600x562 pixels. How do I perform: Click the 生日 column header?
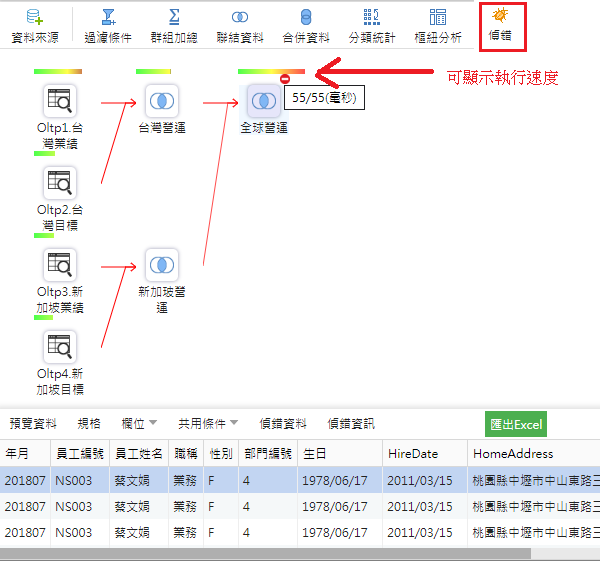pos(340,453)
